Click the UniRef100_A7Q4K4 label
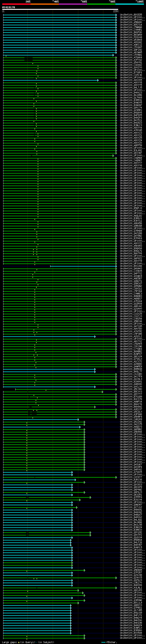Screen dimensions: 146x644 (131, 58)
